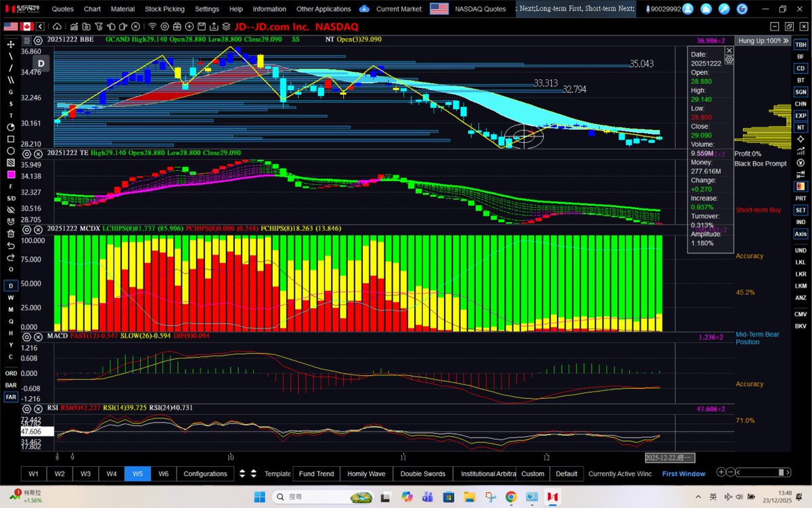The width and height of the screenshot is (812, 508).
Task: Open the EXP panel from right sidebar
Action: [802, 116]
